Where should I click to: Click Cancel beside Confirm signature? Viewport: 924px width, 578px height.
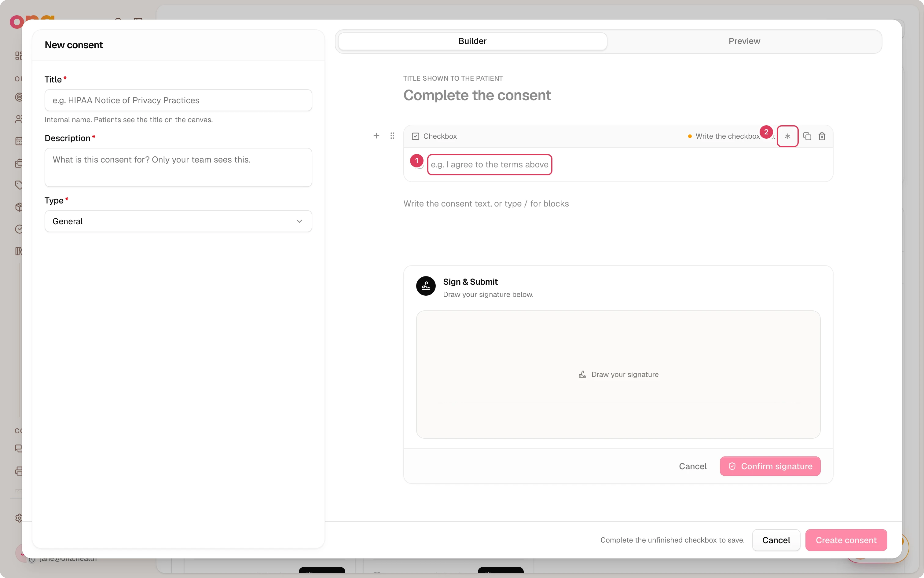[692, 466]
